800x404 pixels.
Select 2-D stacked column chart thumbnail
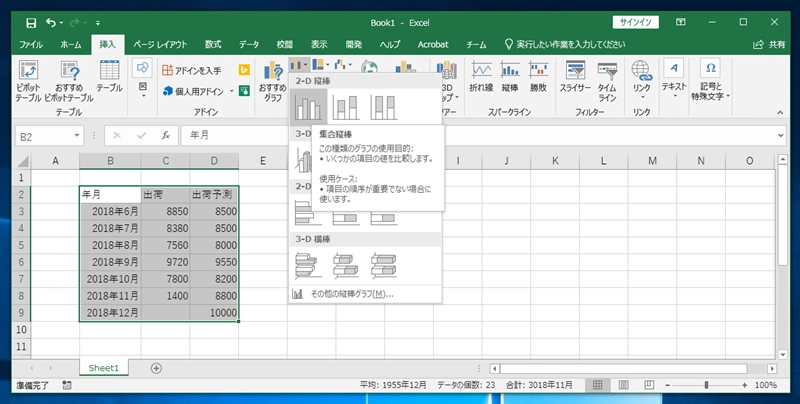coord(345,108)
